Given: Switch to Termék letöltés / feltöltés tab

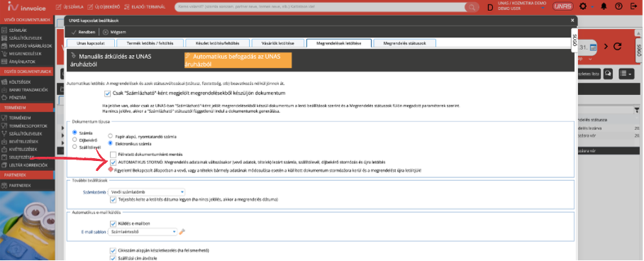Looking at the screenshot, I should (150, 43).
